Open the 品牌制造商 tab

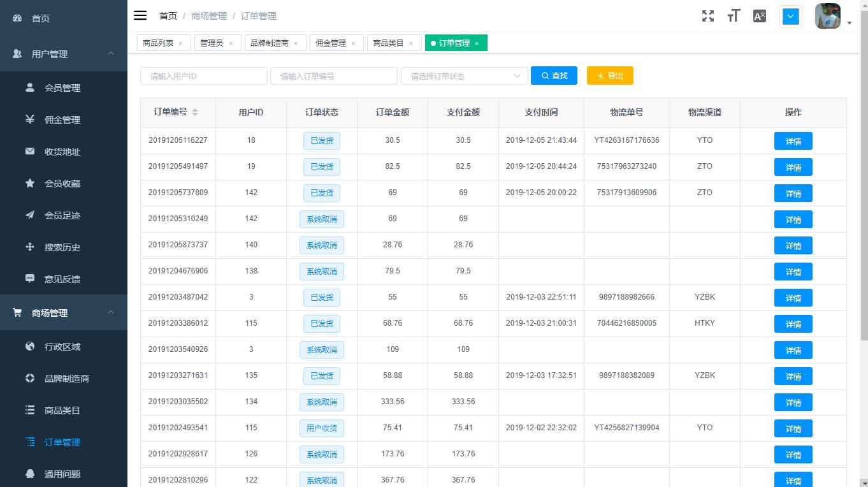pyautogui.click(x=271, y=43)
